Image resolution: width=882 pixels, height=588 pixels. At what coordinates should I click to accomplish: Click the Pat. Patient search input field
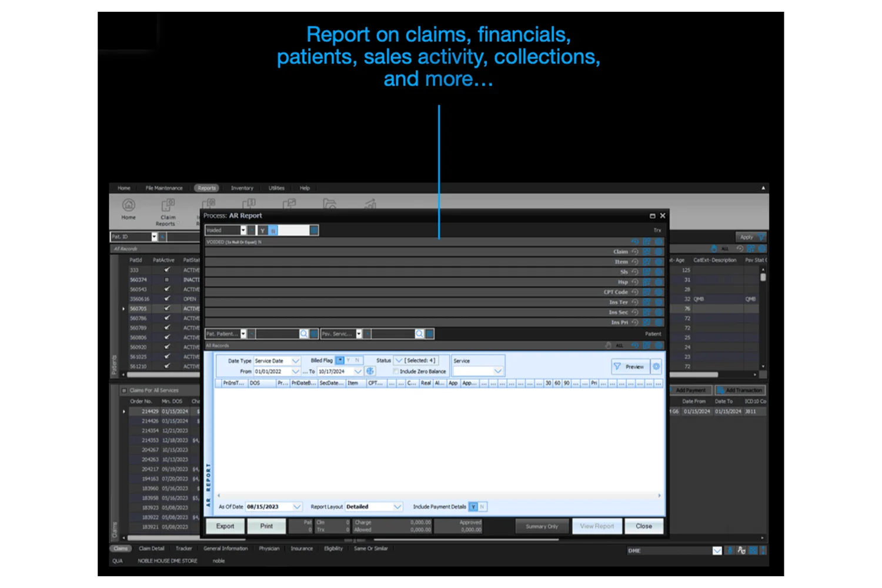[278, 334]
